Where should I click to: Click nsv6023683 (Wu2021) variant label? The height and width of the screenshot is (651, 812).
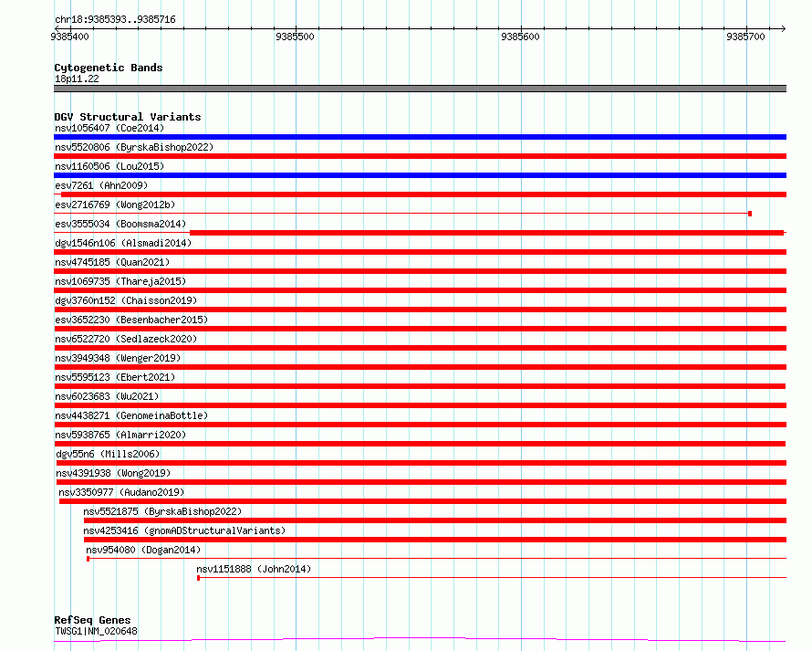(107, 396)
